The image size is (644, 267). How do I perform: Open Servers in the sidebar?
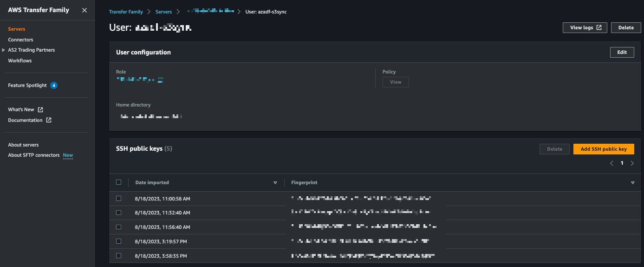(x=17, y=29)
